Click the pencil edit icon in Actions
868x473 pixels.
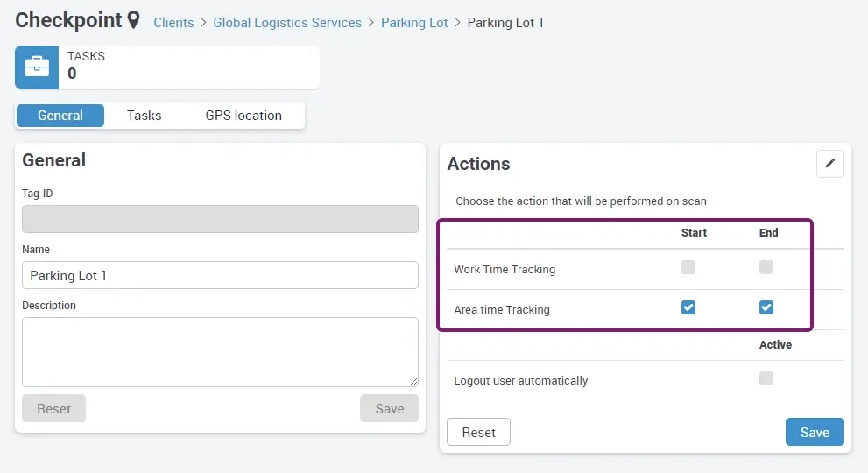[x=829, y=164]
